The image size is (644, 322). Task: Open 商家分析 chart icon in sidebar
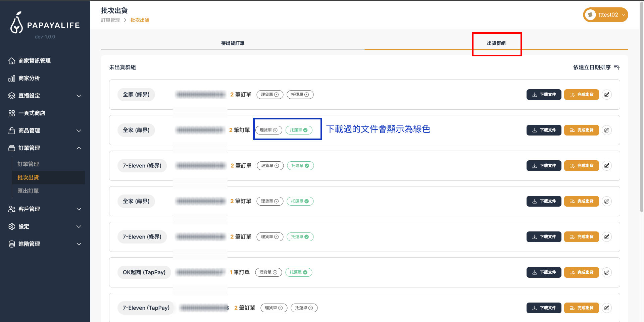point(12,78)
